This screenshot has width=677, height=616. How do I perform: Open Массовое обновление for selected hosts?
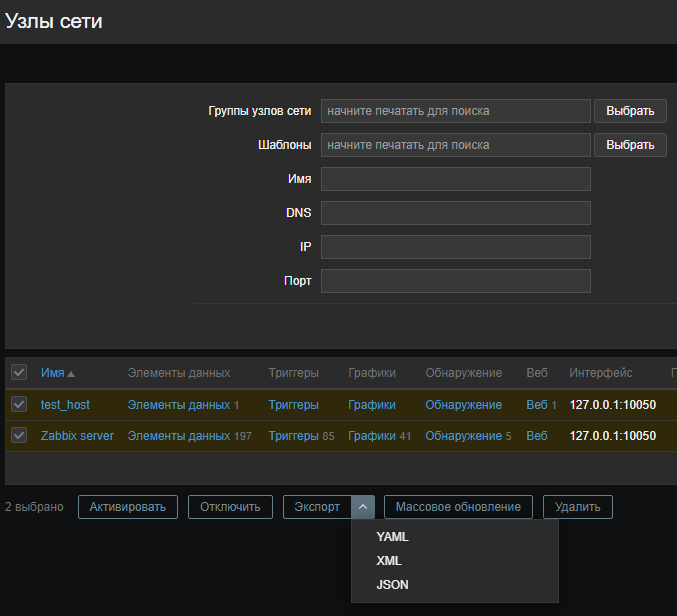[x=458, y=507]
